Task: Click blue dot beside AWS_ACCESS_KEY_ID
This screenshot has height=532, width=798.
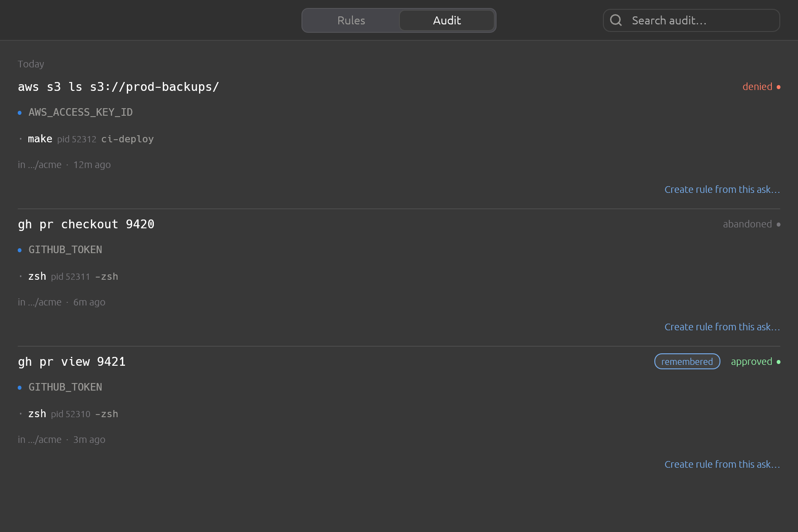Action: point(20,113)
